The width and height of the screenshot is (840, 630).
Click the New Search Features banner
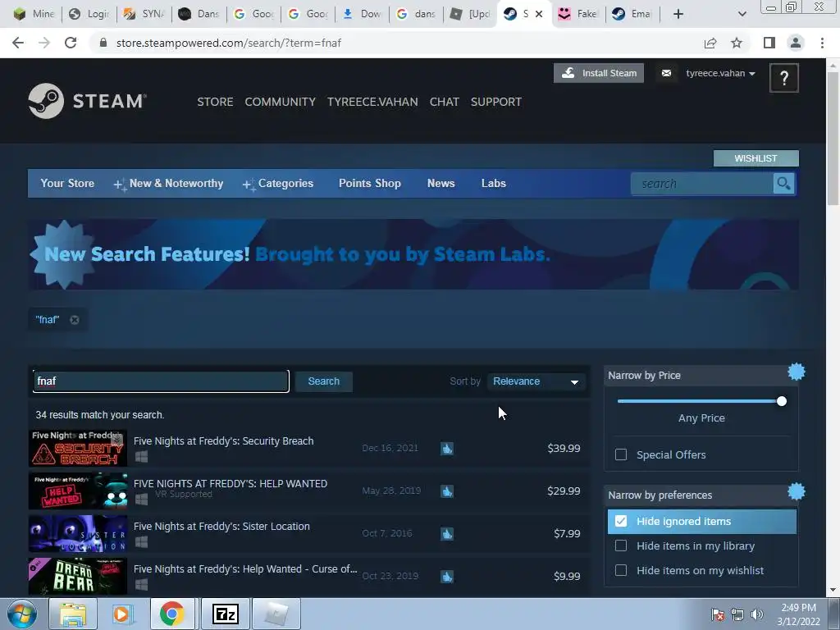click(x=413, y=254)
